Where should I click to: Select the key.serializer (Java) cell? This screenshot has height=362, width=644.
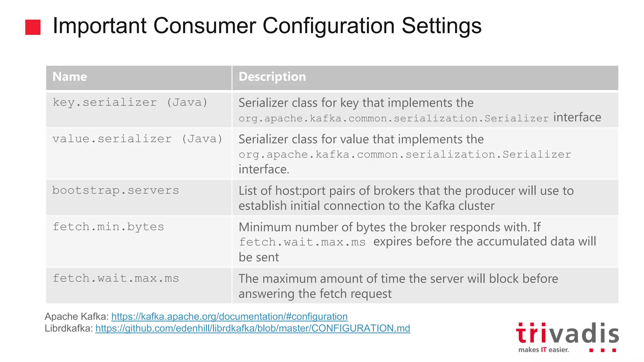[x=130, y=103]
